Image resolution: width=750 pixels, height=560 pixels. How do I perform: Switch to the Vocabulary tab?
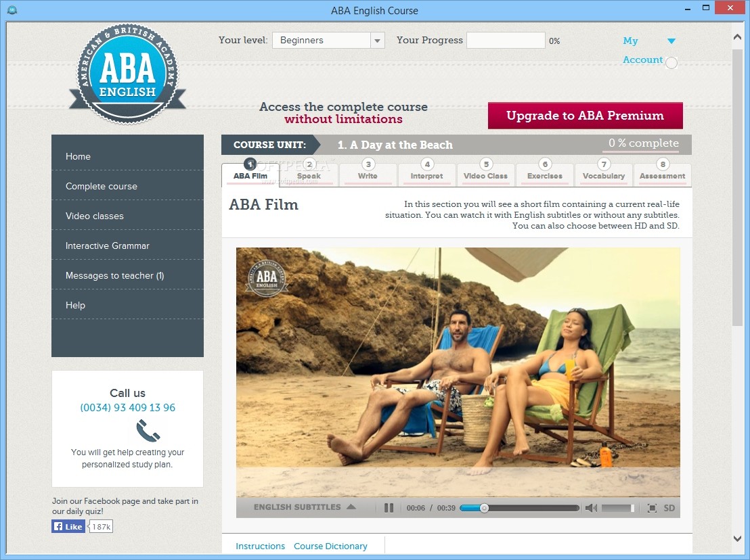604,175
